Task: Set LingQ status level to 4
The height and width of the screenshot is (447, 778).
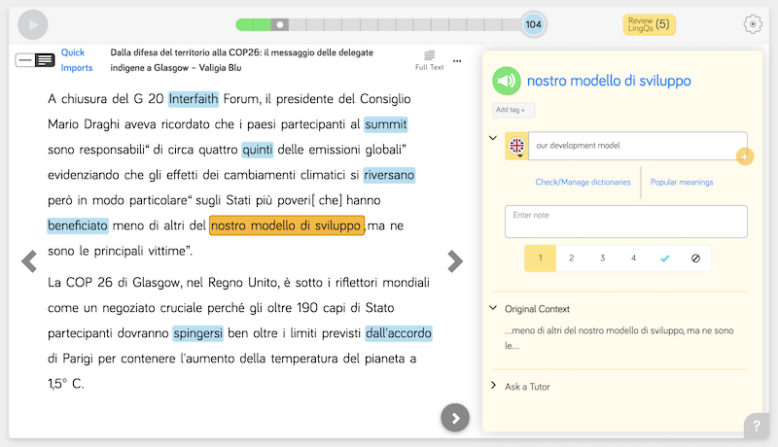Action: tap(633, 258)
